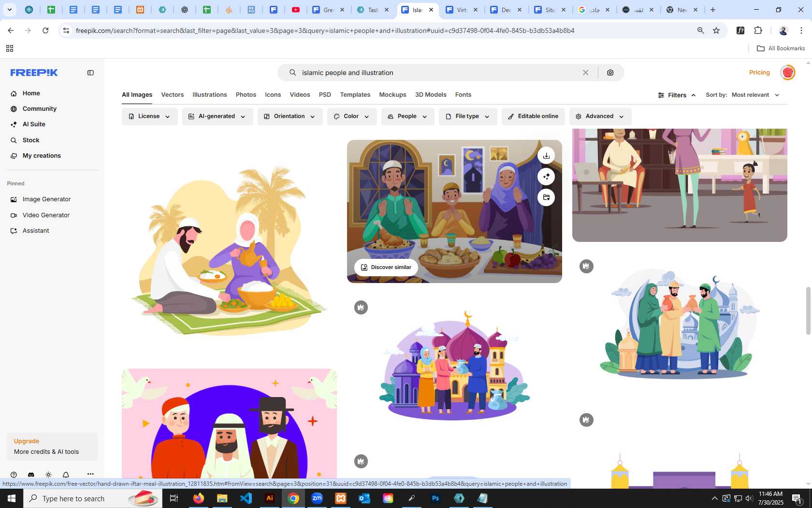Expand the License filter dropdown

pyautogui.click(x=149, y=117)
